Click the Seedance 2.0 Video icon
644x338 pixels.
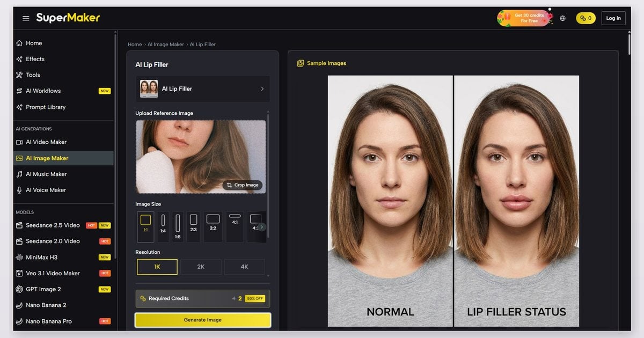coord(19,241)
